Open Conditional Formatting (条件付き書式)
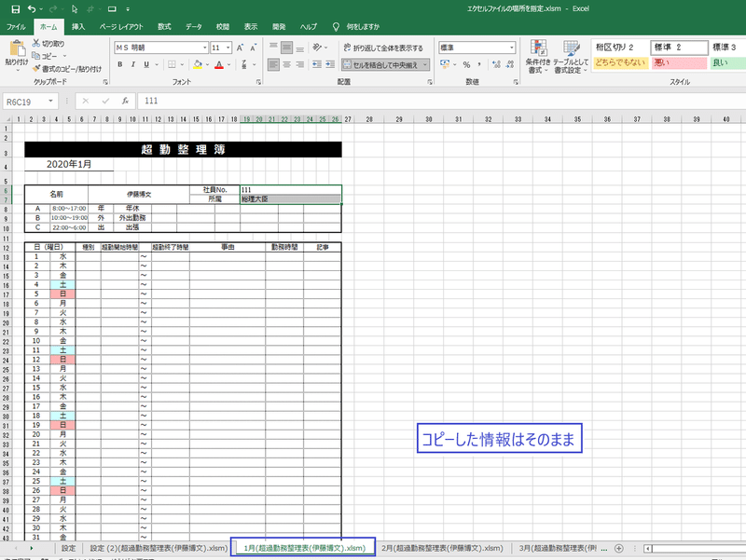Image resolution: width=746 pixels, height=560 pixels. click(x=538, y=57)
